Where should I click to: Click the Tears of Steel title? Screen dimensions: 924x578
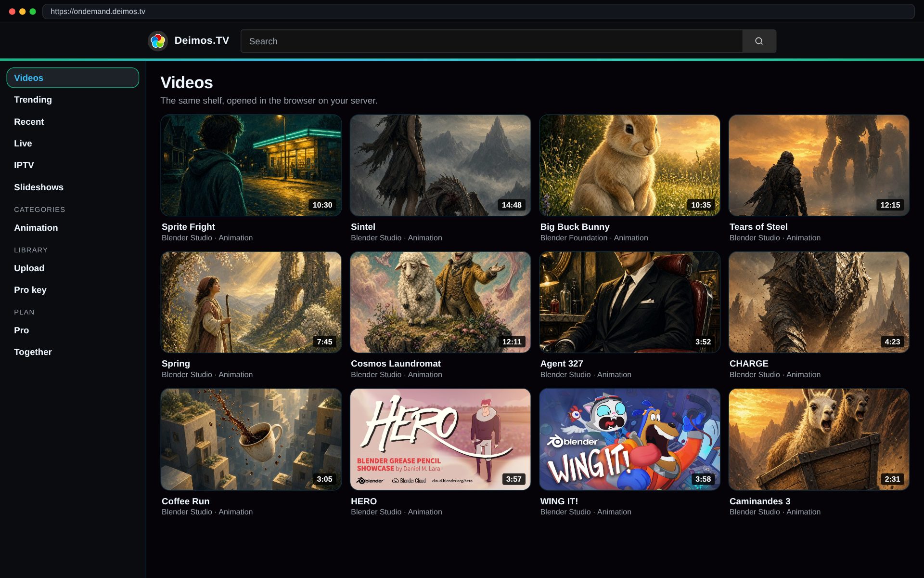(758, 226)
